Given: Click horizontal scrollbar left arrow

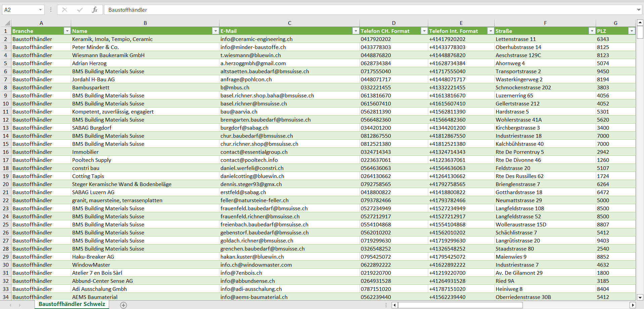Looking at the screenshot, I should 395,305.
